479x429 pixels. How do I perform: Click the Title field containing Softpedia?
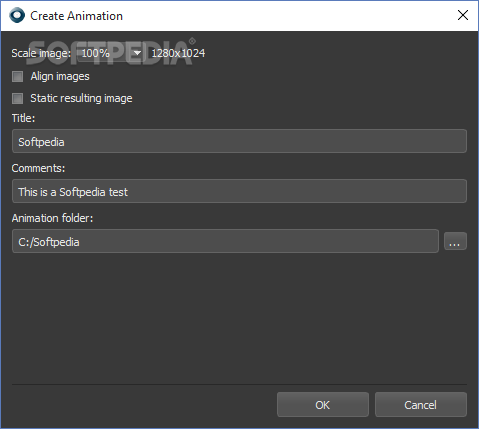[239, 141]
